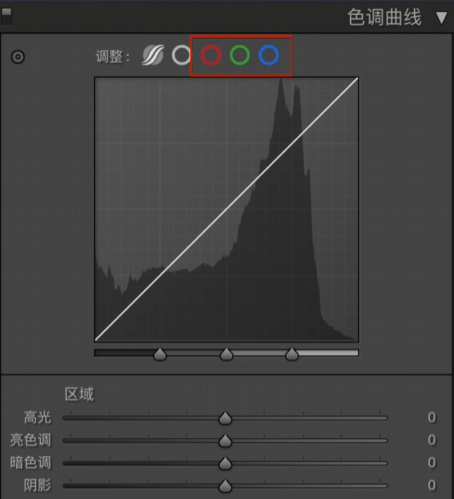The image size is (454, 499).
Task: Click the shadow split handle under the curve
Action: [x=160, y=354]
